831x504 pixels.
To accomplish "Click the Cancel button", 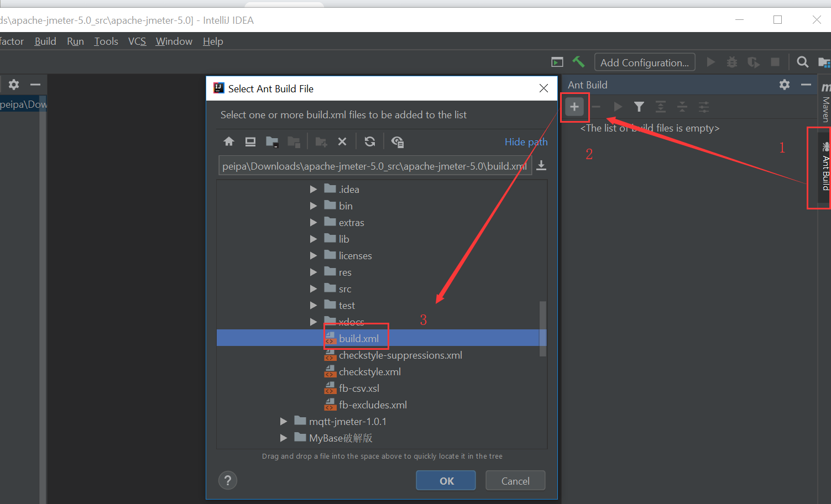I will coord(515,480).
